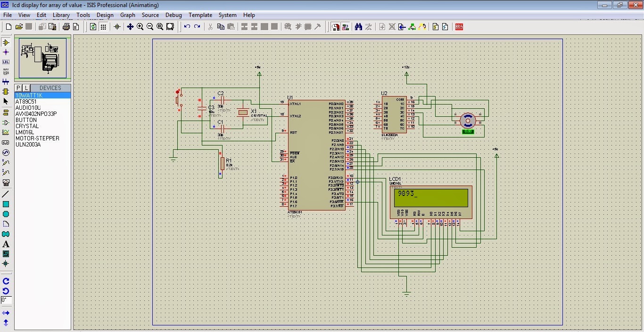This screenshot has width=644, height=332.
Task: Click the schematic overview thumbnail
Action: point(42,57)
